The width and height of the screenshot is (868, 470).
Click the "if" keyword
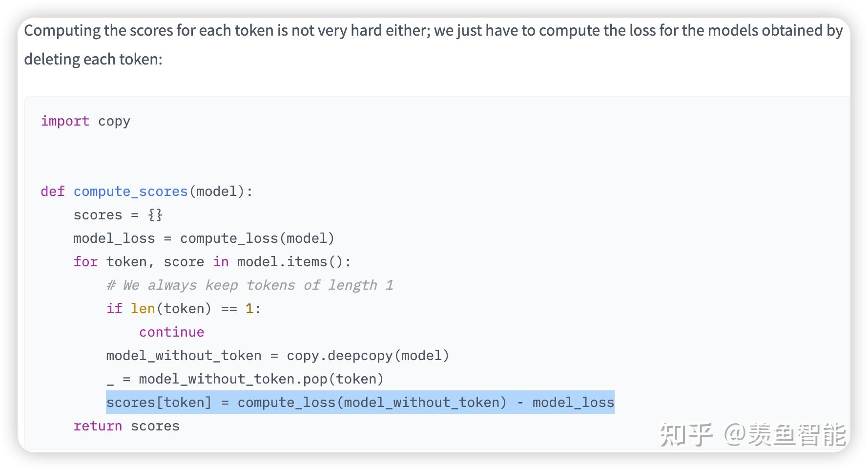click(114, 308)
